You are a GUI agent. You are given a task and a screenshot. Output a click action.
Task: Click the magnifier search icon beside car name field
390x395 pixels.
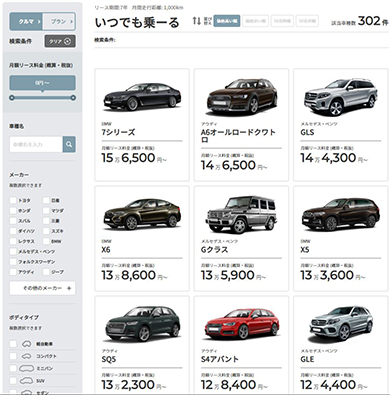(x=69, y=144)
